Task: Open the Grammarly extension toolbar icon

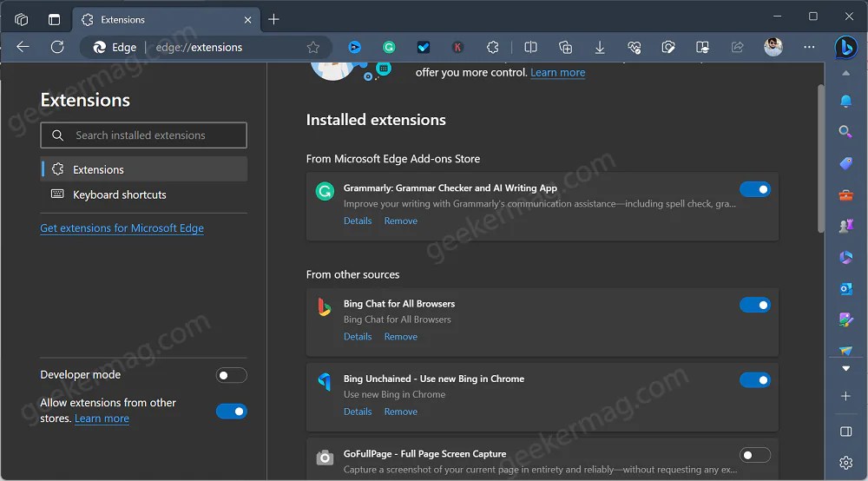Action: [389, 48]
